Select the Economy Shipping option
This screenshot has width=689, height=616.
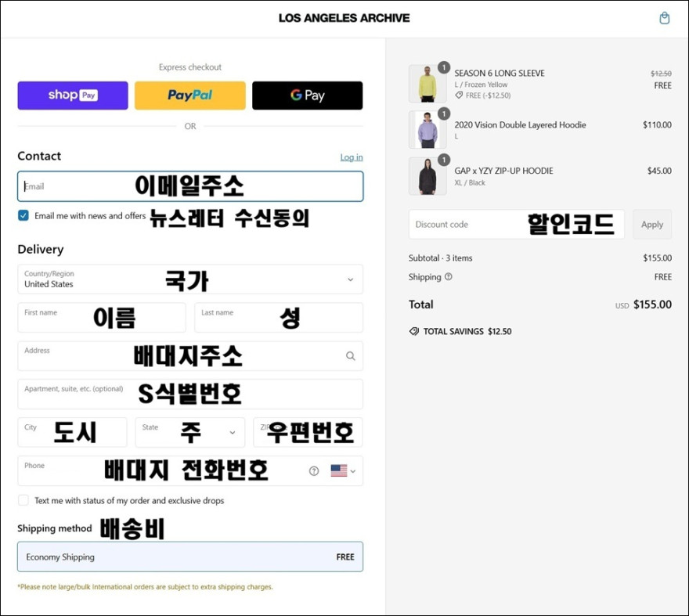[x=190, y=557]
